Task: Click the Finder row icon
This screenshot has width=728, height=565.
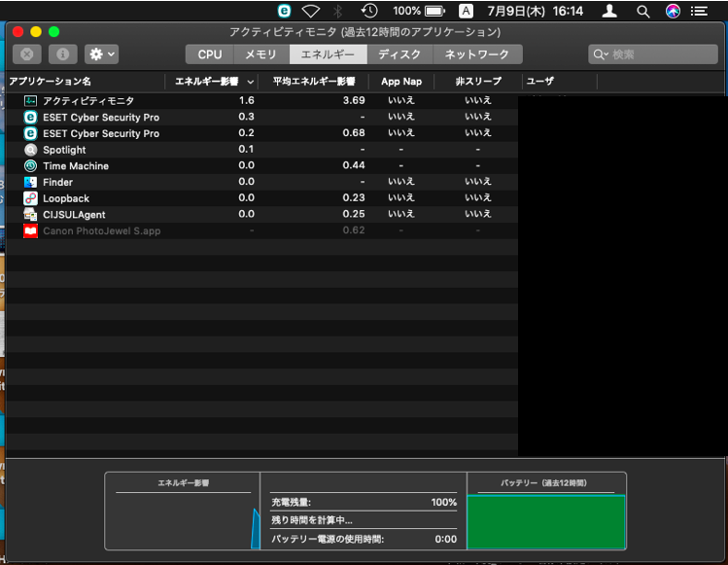Action: click(x=31, y=182)
